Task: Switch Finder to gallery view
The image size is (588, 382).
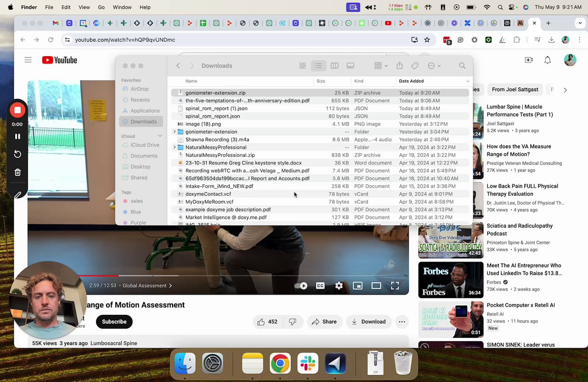Action: pos(351,66)
